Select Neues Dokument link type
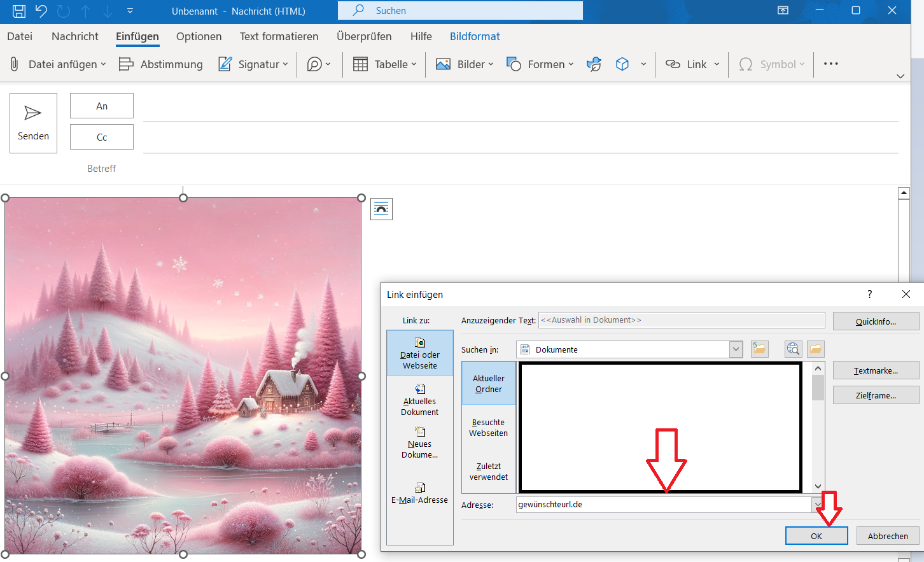Screen dimensions: 924x562 (x=420, y=443)
